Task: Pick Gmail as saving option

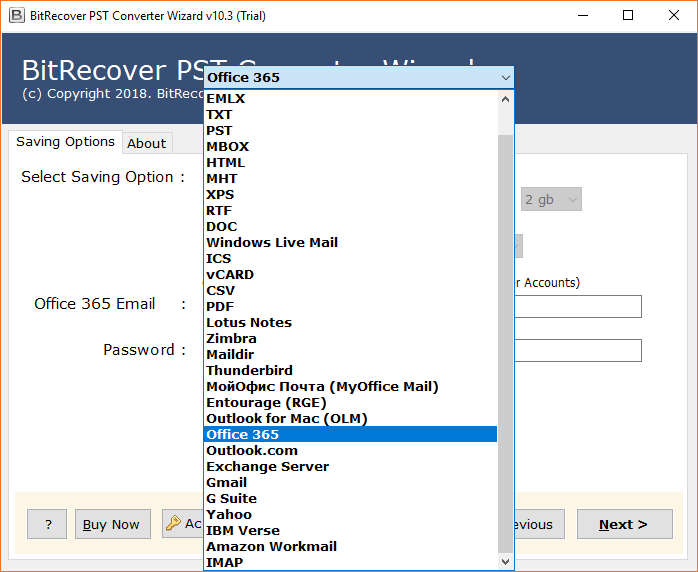Action: (350, 483)
